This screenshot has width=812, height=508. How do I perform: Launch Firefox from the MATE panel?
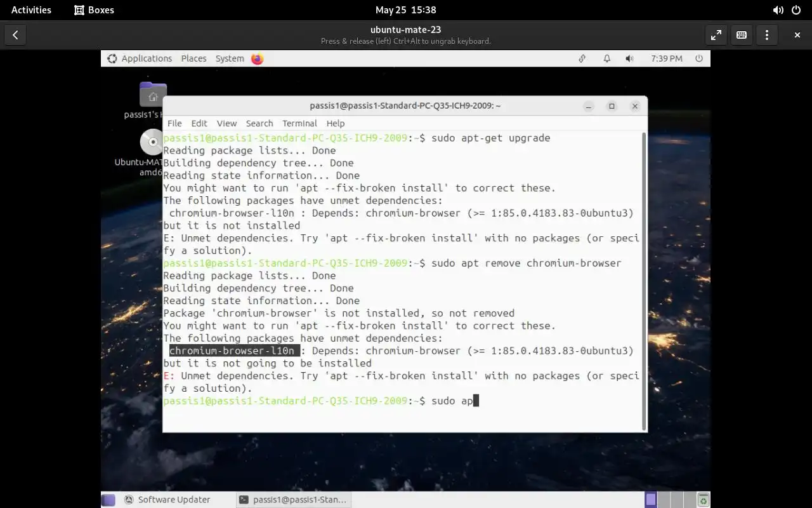pos(257,58)
